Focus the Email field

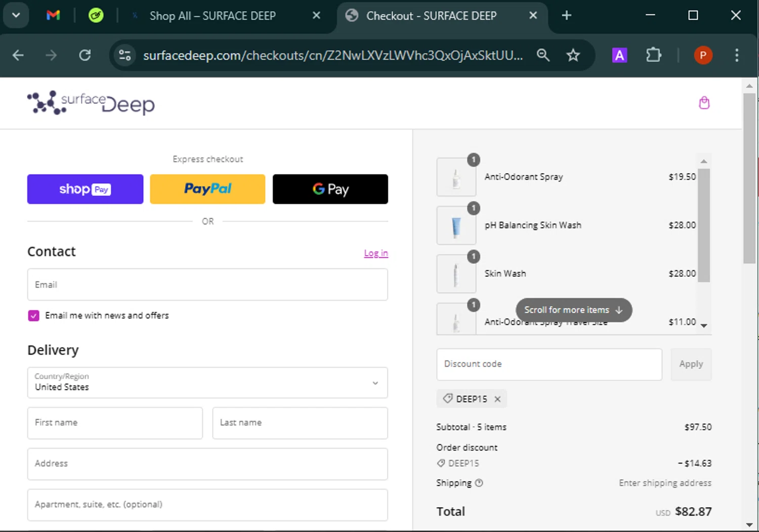click(207, 284)
